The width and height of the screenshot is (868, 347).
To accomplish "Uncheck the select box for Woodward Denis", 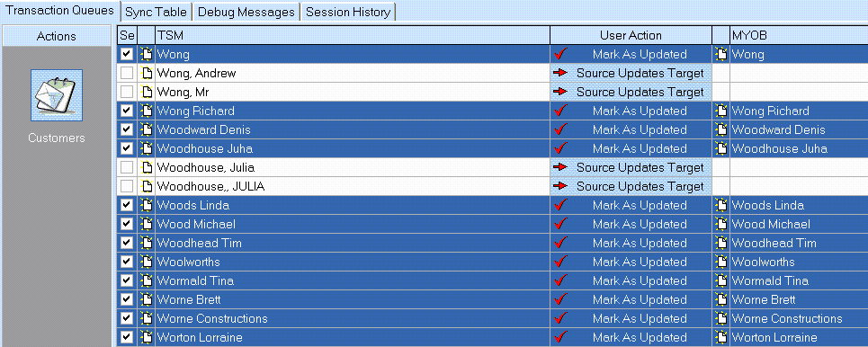I will coord(128,129).
